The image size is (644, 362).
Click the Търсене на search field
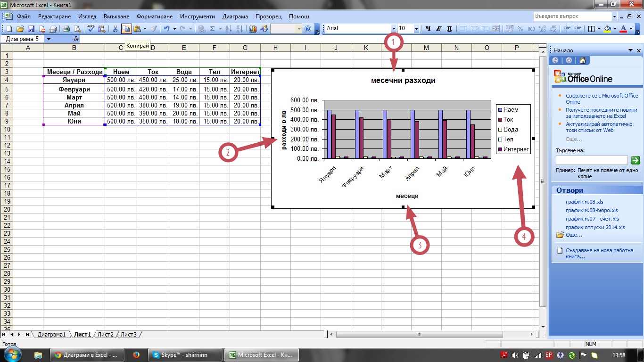click(592, 160)
